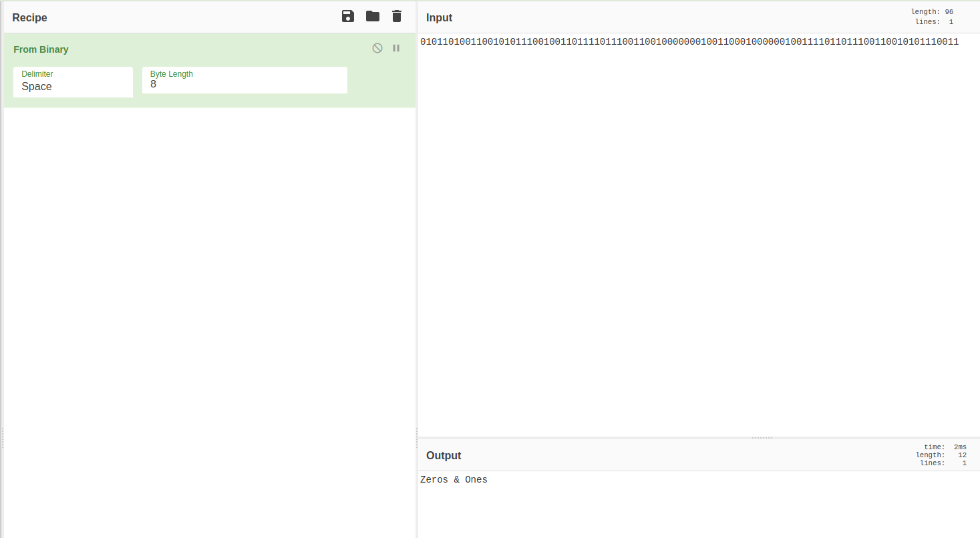
Task: Grab the Input/Output horizontal splitter handle
Action: 762,438
